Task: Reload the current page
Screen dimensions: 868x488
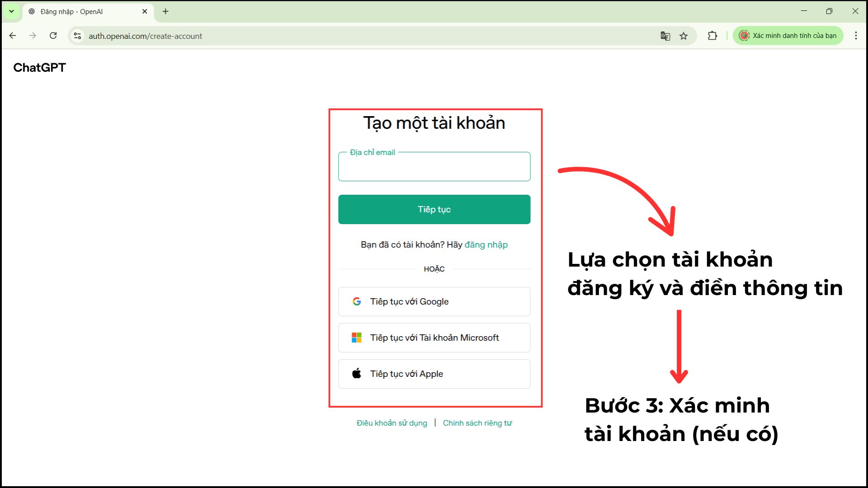Action: [53, 36]
